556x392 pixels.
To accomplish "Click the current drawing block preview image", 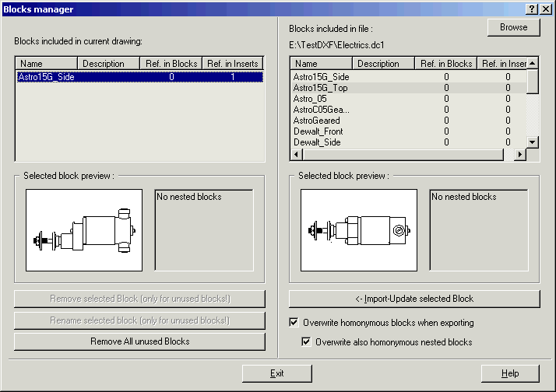I will click(x=84, y=230).
